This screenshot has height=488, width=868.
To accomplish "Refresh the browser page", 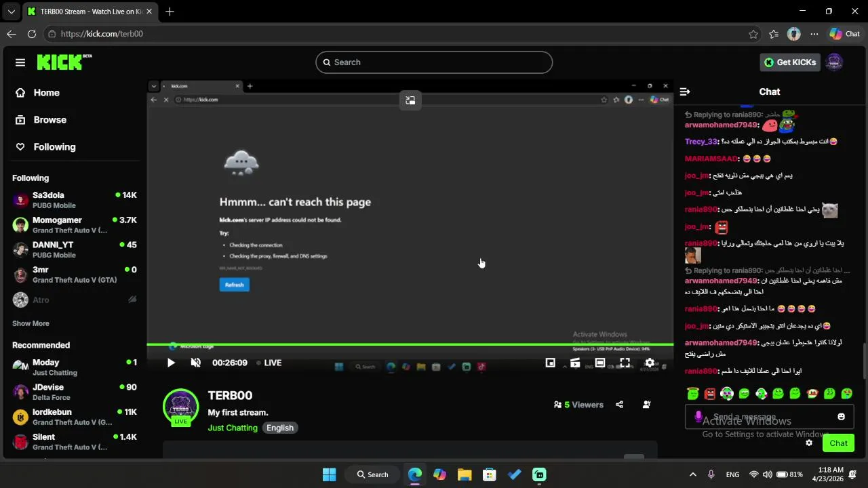I will point(32,34).
